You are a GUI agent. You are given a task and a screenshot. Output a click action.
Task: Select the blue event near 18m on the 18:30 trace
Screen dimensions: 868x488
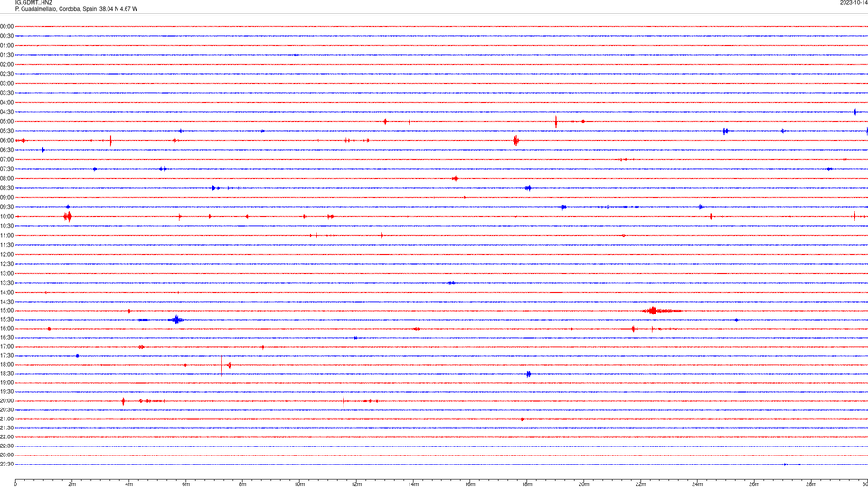point(528,374)
